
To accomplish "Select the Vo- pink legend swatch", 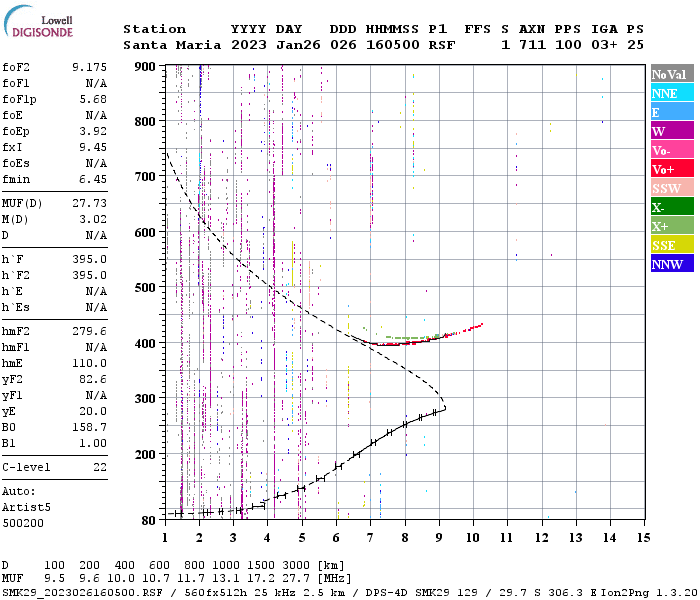I will [x=672, y=150].
